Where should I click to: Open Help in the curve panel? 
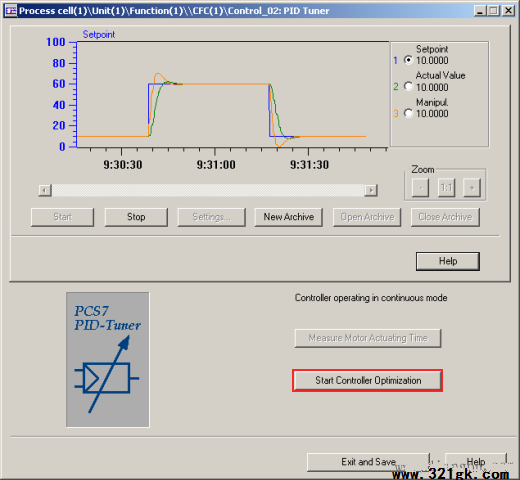coord(448,261)
